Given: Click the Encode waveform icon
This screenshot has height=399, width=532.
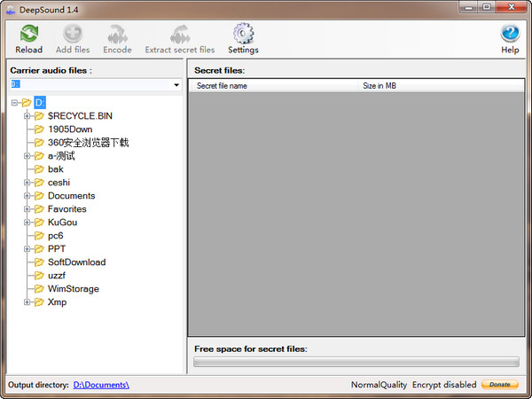Looking at the screenshot, I should [117, 34].
